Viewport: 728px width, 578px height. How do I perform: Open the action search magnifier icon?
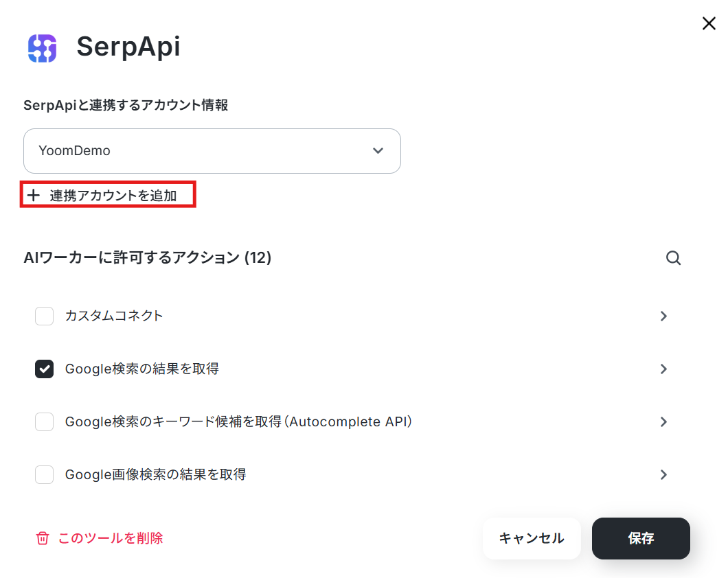tap(673, 258)
